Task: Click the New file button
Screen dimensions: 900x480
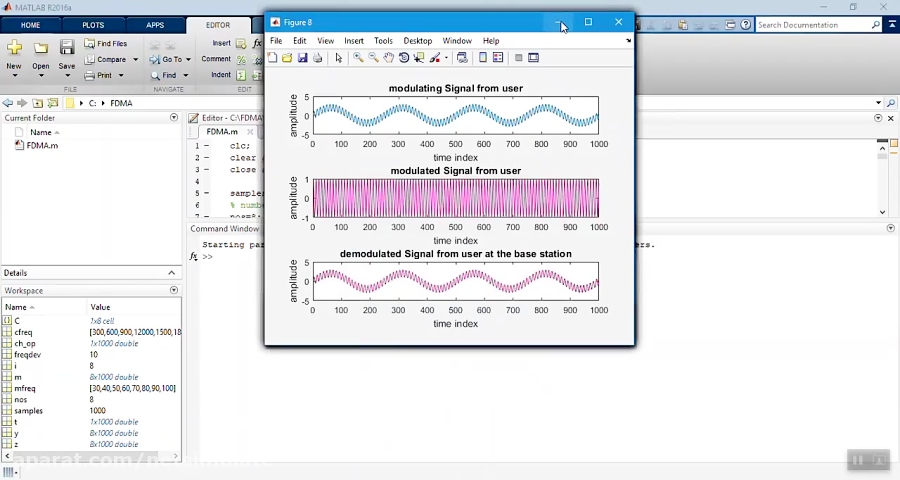Action: tap(14, 54)
